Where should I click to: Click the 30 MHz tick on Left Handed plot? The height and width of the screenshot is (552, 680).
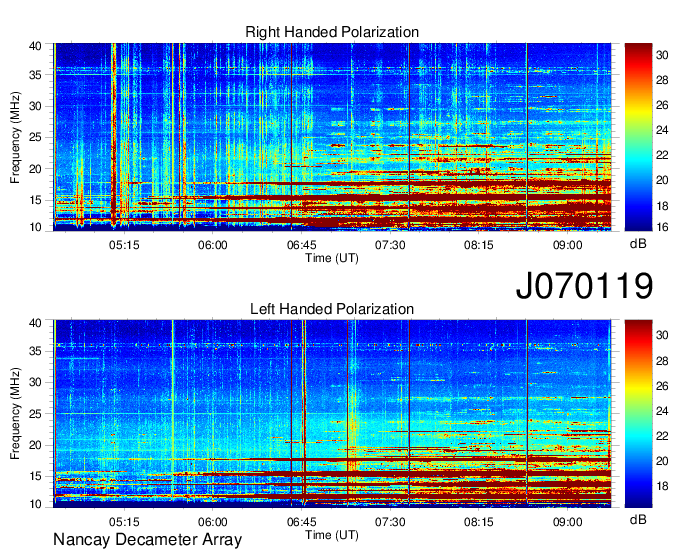pos(35,382)
